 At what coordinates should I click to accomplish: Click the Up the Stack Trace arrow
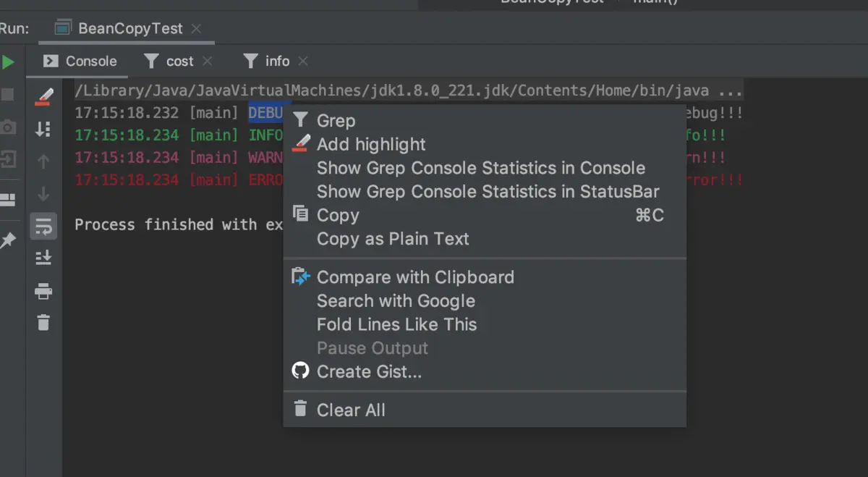point(43,161)
